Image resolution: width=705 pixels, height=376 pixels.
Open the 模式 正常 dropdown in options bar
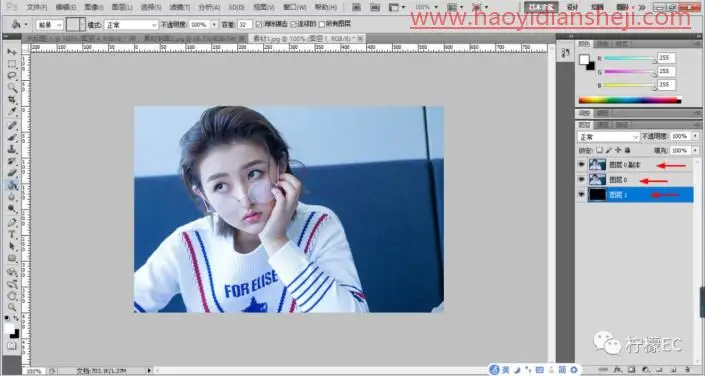coord(131,25)
